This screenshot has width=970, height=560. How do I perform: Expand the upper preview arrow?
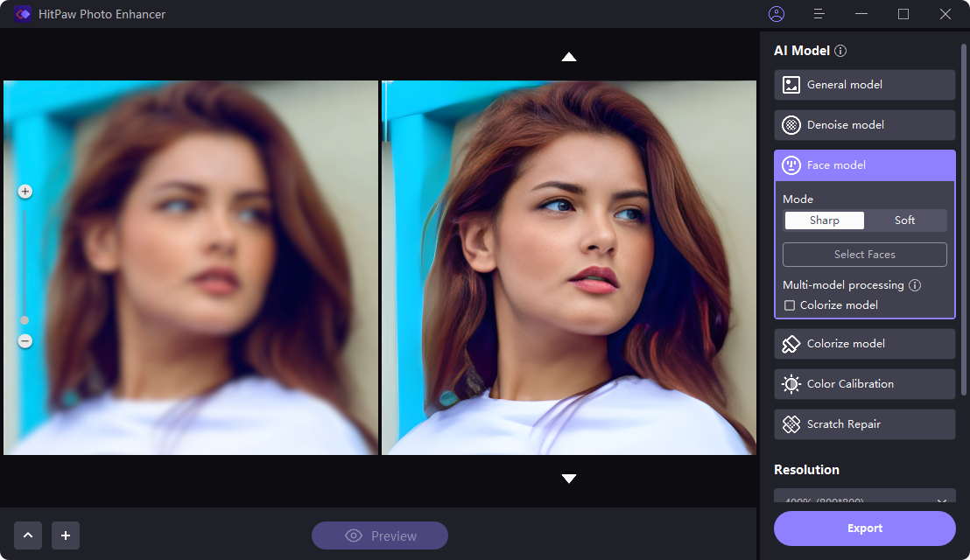(569, 56)
